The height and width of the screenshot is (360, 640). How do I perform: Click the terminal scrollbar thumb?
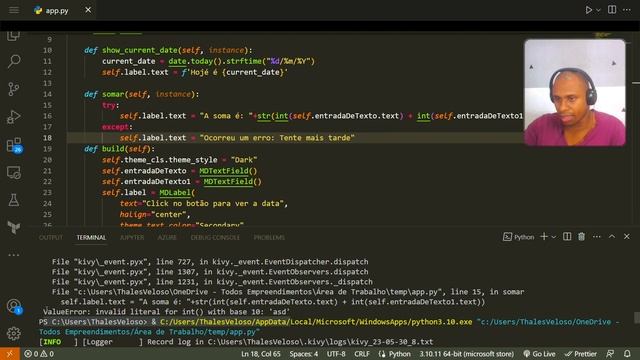coord(637,317)
